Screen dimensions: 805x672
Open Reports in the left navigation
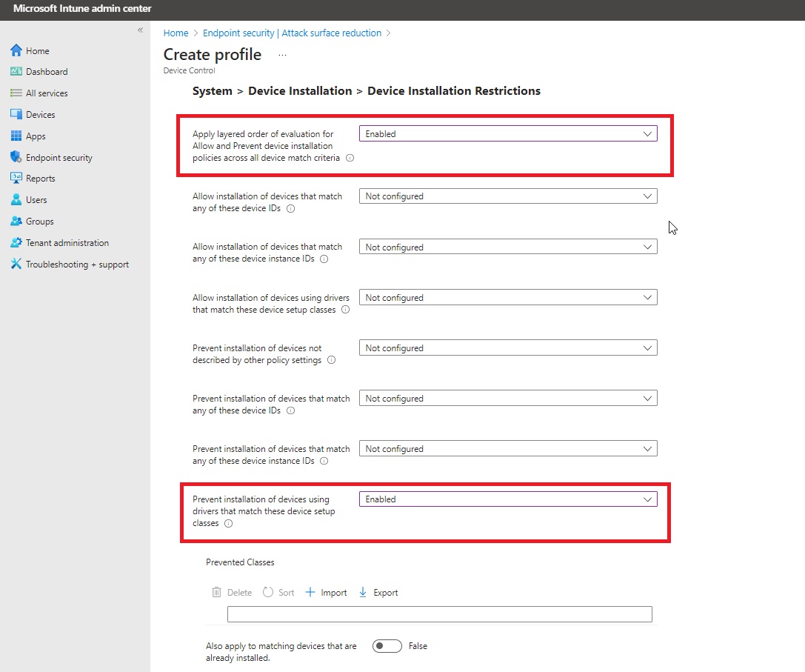(x=41, y=179)
